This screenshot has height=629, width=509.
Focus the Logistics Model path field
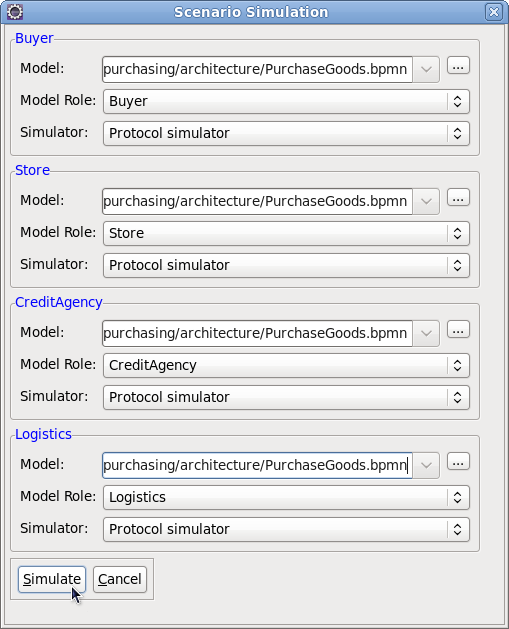(257, 465)
